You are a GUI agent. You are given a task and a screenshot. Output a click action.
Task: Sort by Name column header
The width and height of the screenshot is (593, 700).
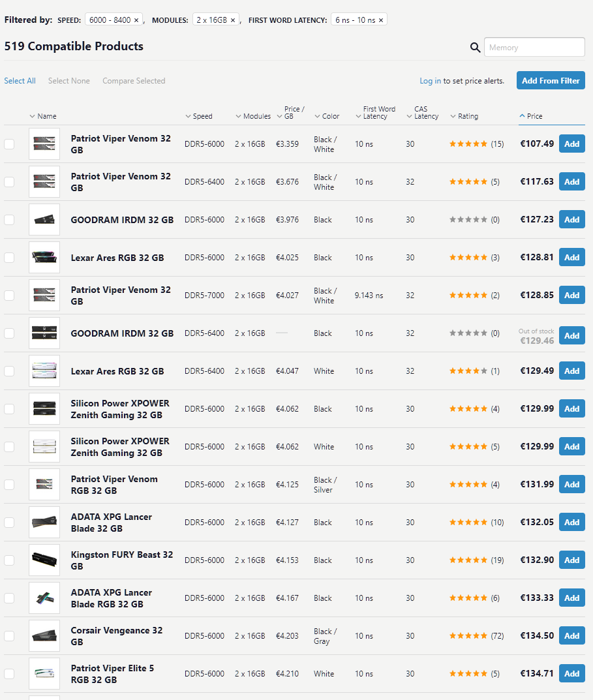(43, 116)
